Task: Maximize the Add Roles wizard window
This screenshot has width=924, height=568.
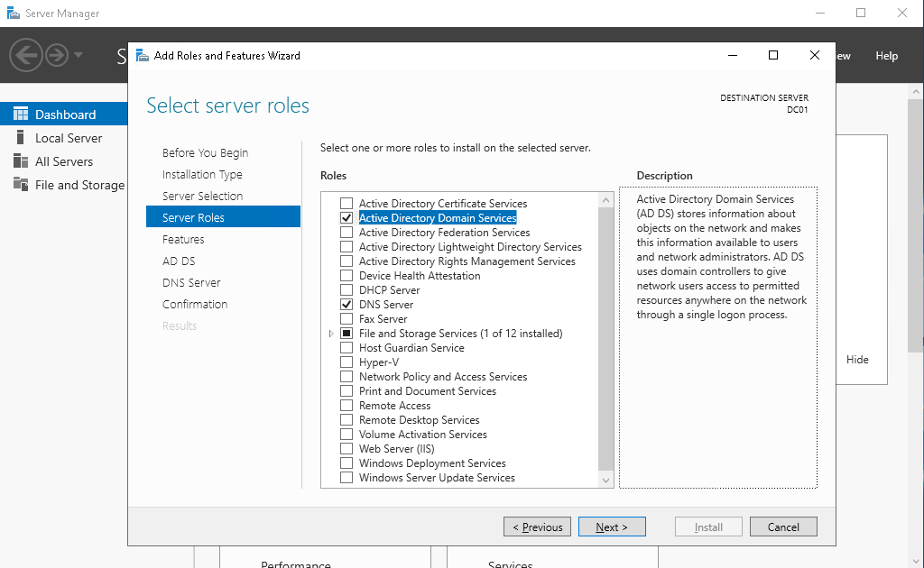Action: tap(773, 55)
